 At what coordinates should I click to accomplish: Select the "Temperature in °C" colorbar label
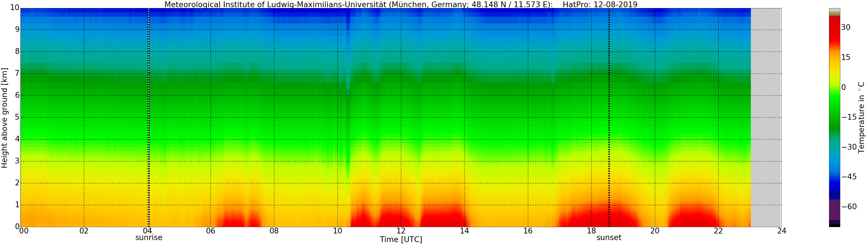[x=861, y=117]
